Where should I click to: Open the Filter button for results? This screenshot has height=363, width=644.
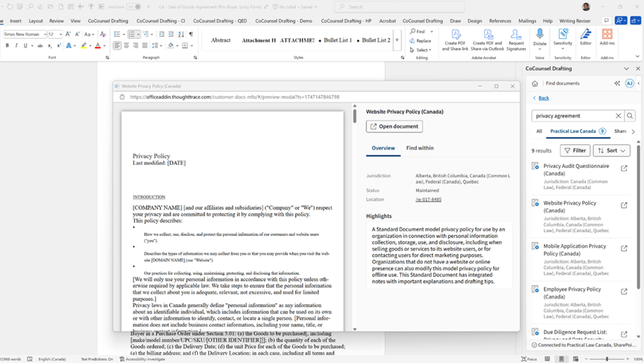575,150
